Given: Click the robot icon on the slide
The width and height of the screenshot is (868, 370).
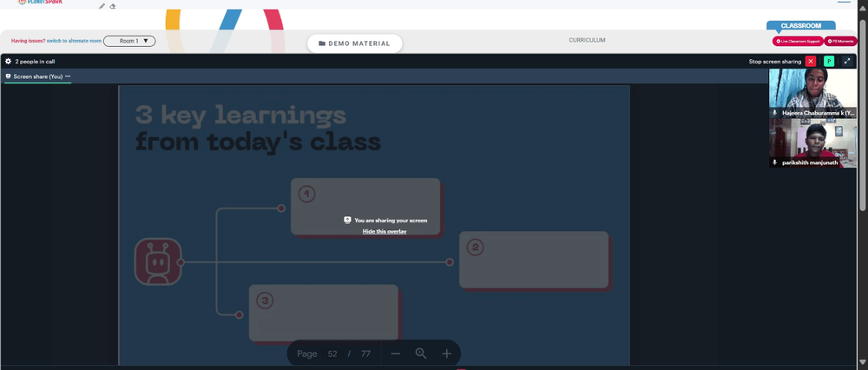Looking at the screenshot, I should pyautogui.click(x=158, y=262).
